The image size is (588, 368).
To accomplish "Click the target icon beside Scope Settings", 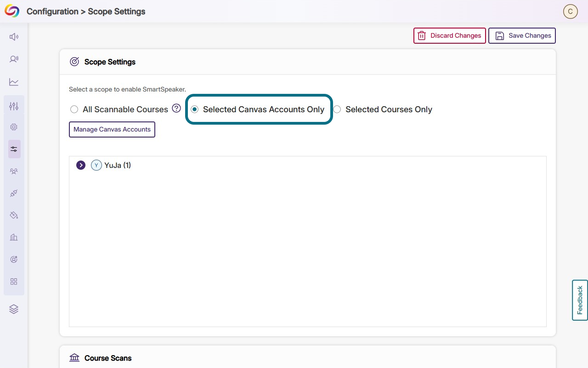I will point(74,62).
